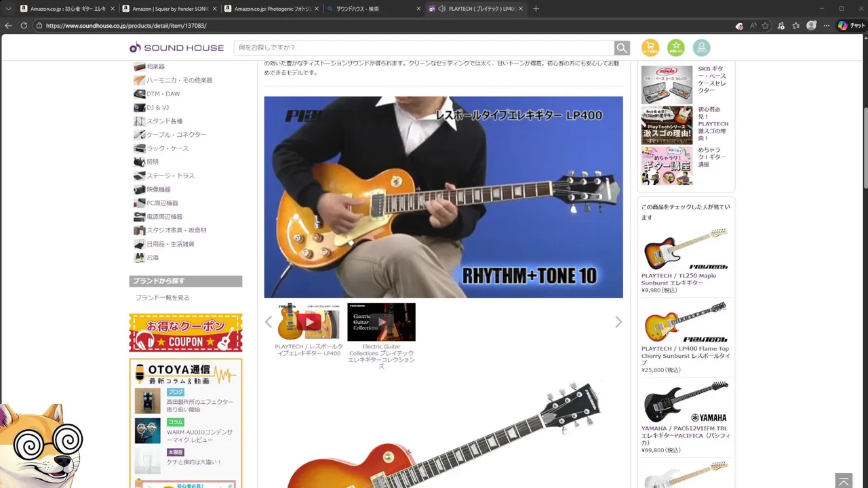Open WARM AUDIOコンデンサーマイク レビュー column
The image size is (868, 488).
pyautogui.click(x=200, y=436)
